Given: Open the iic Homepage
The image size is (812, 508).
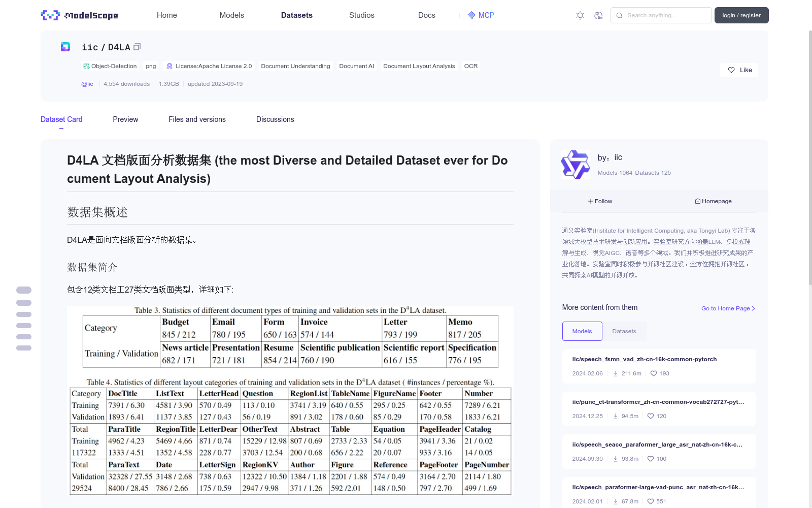Looking at the screenshot, I should point(713,201).
